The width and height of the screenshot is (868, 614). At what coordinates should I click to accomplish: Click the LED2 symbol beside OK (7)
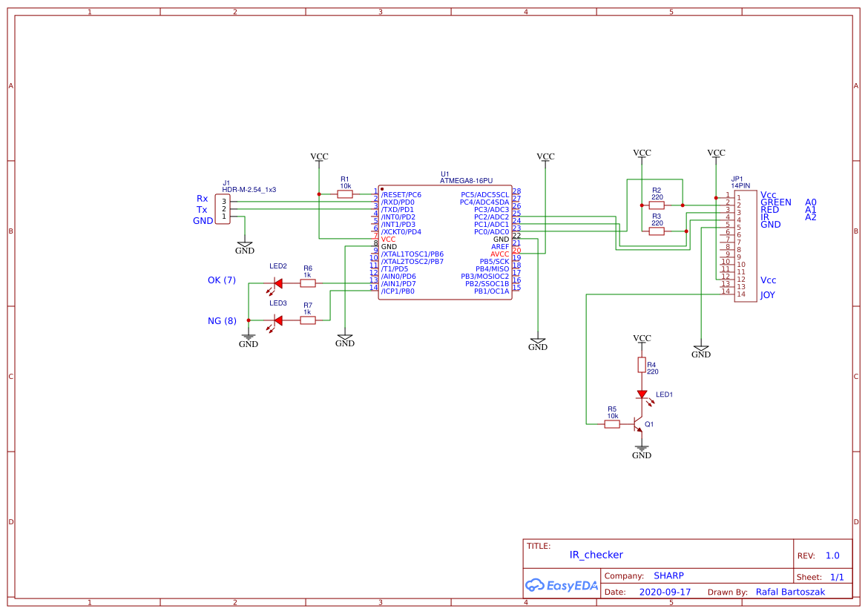click(277, 282)
